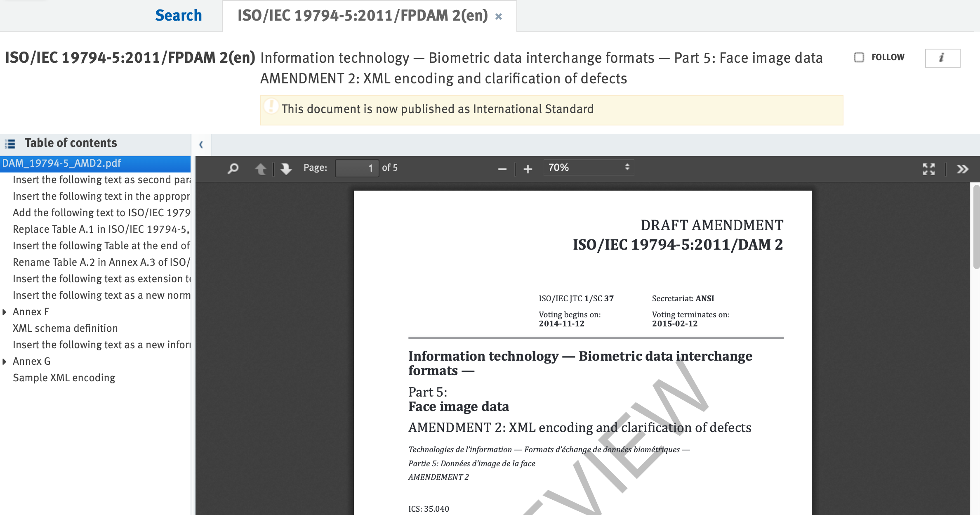Switch to the Search tab

coord(178,15)
